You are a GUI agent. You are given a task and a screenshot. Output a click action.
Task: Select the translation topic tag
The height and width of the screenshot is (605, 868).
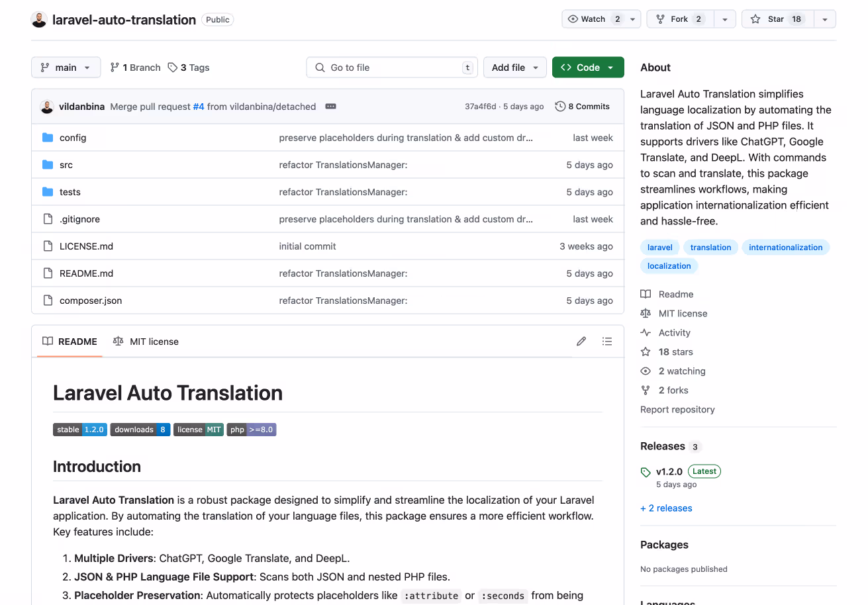(710, 248)
